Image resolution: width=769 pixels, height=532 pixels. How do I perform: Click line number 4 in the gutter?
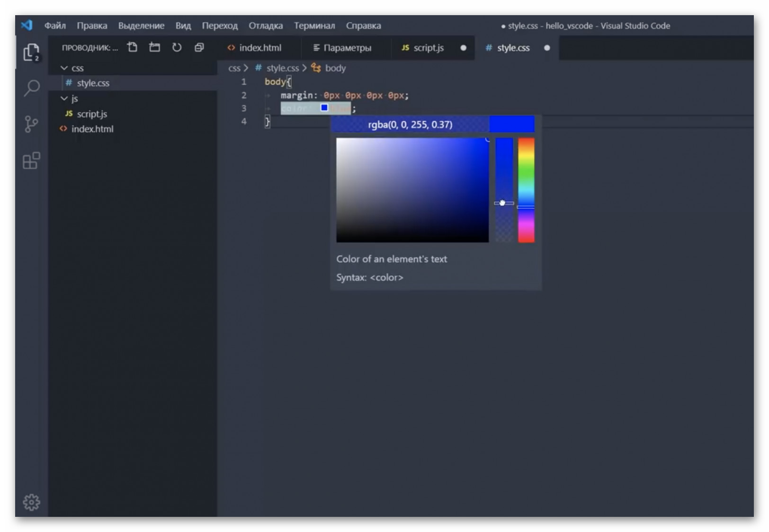[244, 122]
